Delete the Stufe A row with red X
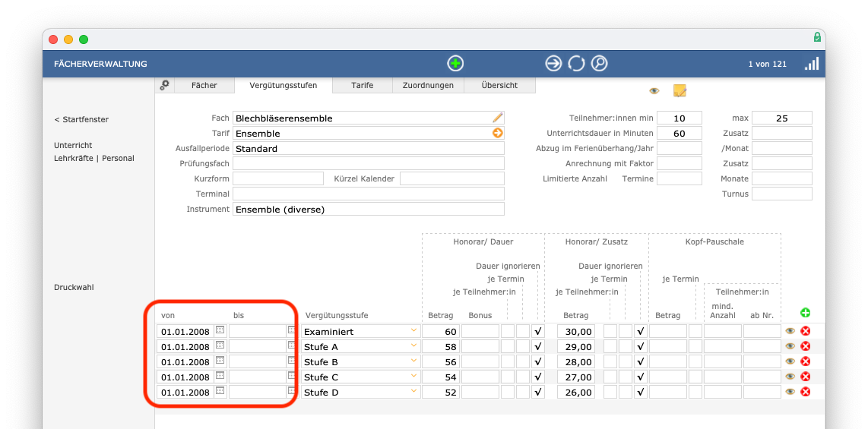 (x=806, y=346)
